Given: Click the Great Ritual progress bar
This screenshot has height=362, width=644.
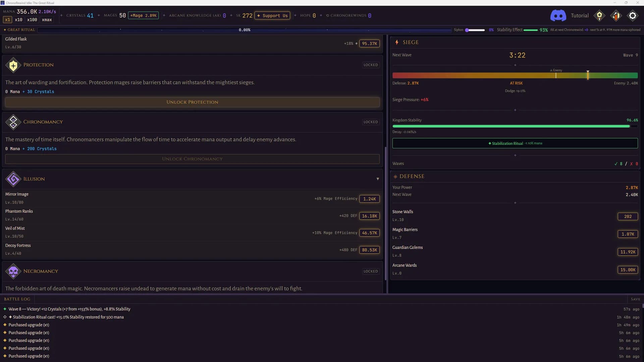Looking at the screenshot, I should pyautogui.click(x=244, y=30).
